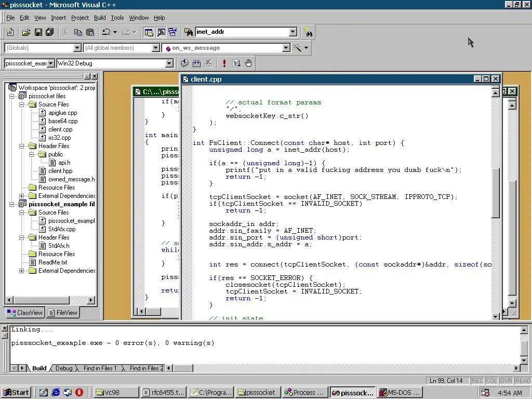This screenshot has height=399, width=532.
Task: Click the Start button on taskbar
Action: point(16,393)
